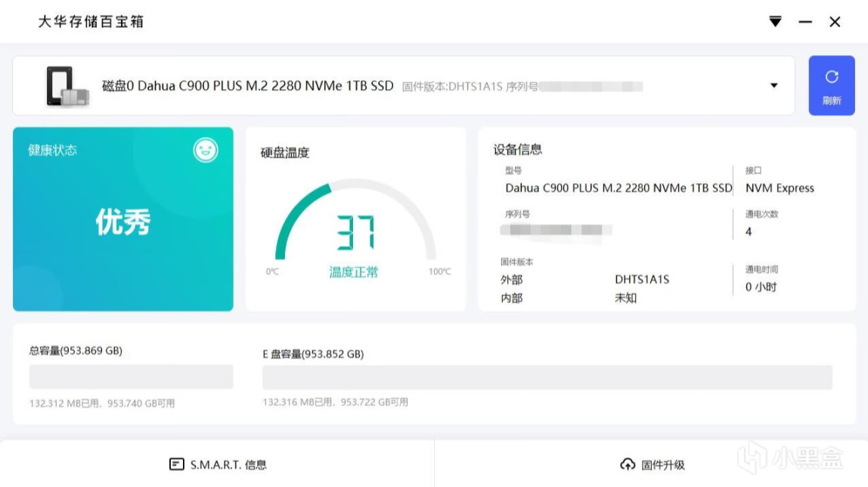Click the refresh (刷新) button
The width and height of the screenshot is (868, 487).
(831, 86)
